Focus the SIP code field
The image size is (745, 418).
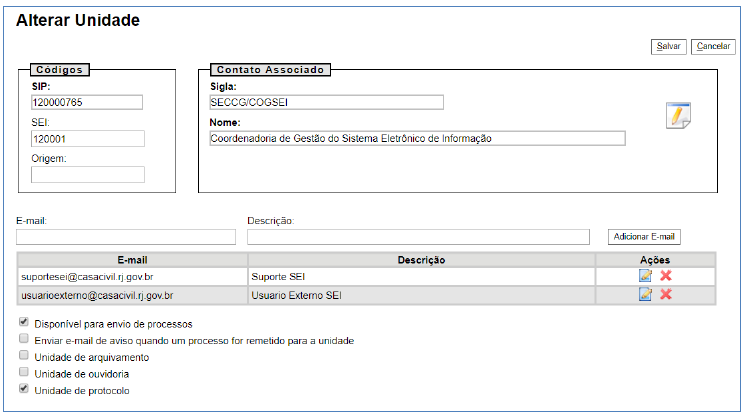pos(87,102)
